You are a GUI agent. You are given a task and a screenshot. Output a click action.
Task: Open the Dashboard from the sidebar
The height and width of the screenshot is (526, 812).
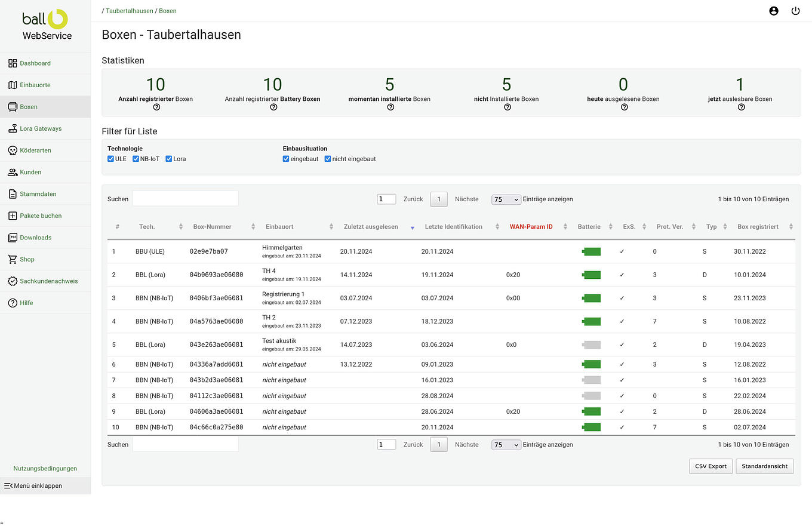[34, 63]
